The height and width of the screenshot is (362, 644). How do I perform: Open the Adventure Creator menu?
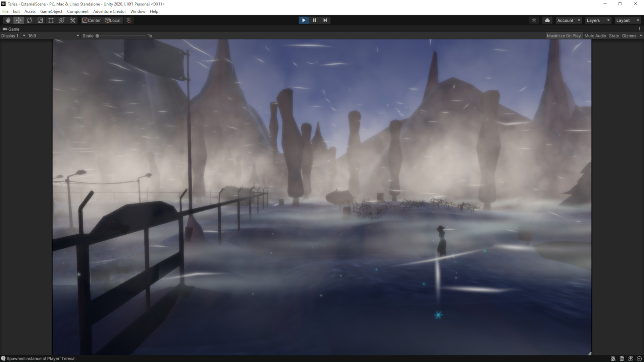click(109, 11)
